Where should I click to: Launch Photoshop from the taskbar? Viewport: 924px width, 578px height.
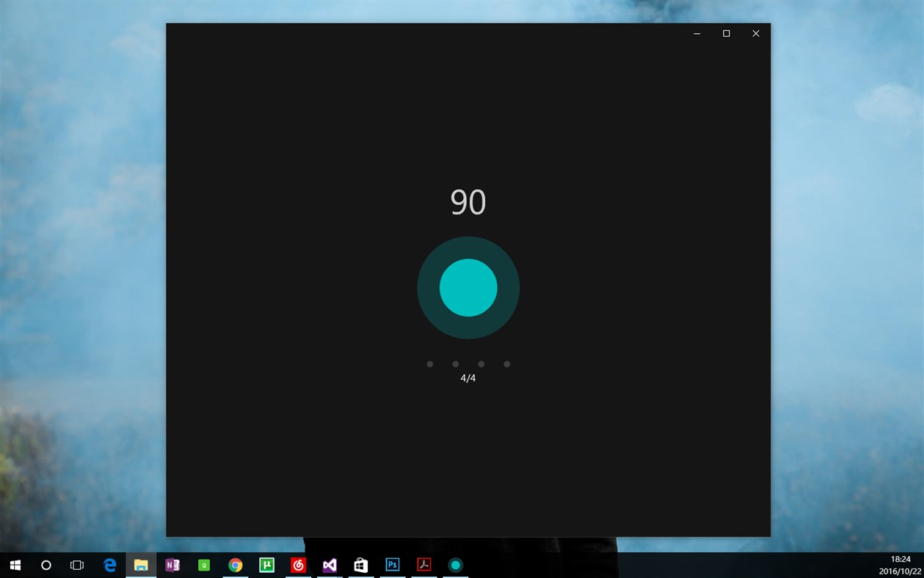point(392,565)
